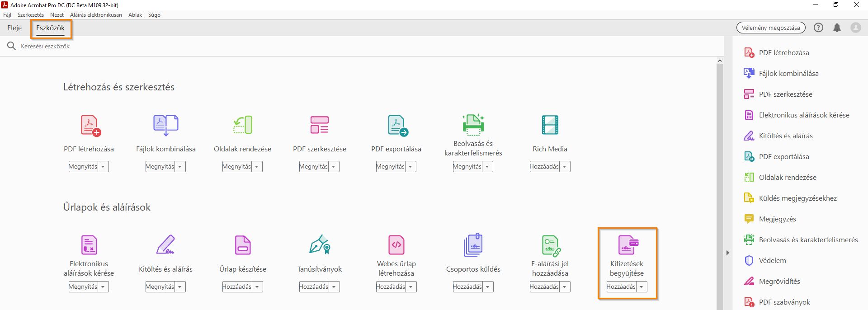Viewport: 868px width, 310px height.
Task: Switch to the Eszközök tab
Action: coord(51,28)
